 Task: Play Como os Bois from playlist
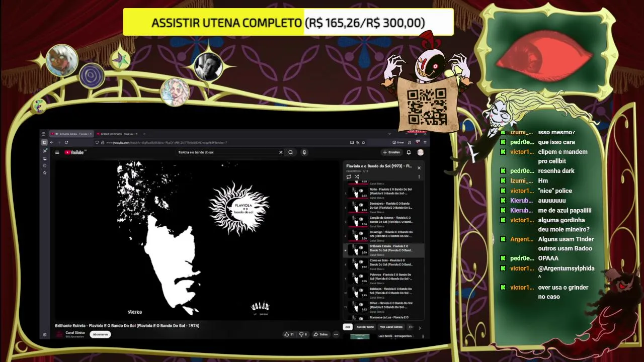click(384, 263)
